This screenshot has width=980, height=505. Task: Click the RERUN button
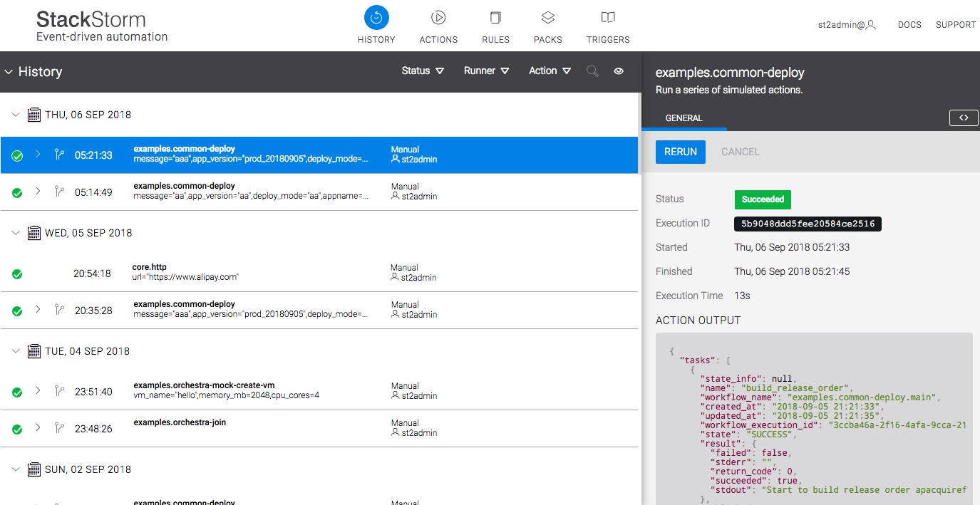click(680, 152)
